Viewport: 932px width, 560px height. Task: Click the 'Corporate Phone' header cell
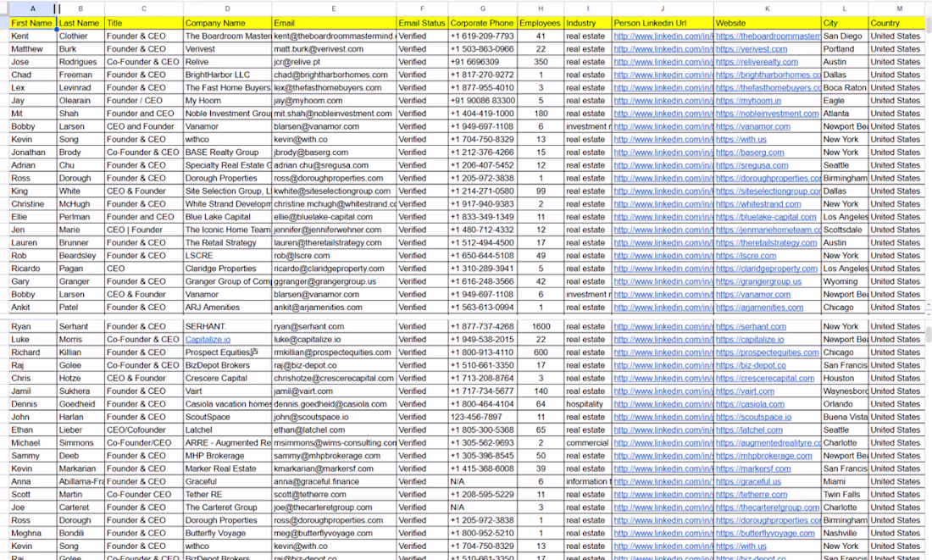[483, 23]
